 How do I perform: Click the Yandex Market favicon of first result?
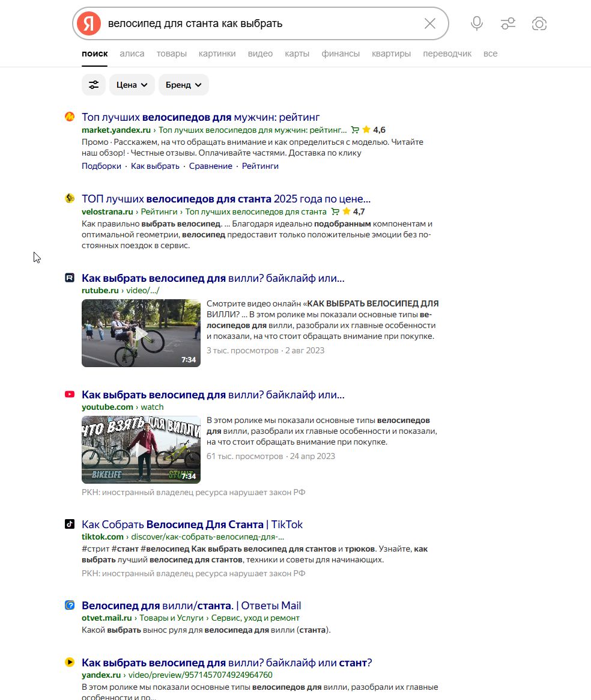pos(70,117)
